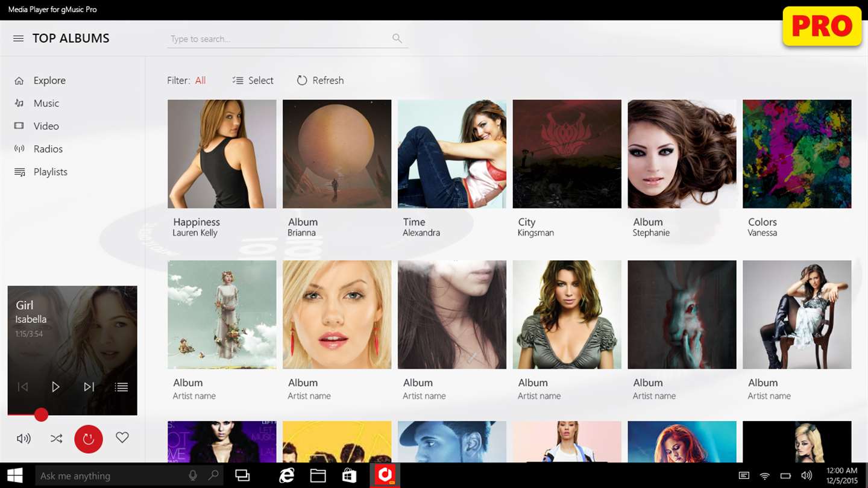Click the Select checklist icon
Image resolution: width=868 pixels, height=488 pixels.
pos(237,81)
